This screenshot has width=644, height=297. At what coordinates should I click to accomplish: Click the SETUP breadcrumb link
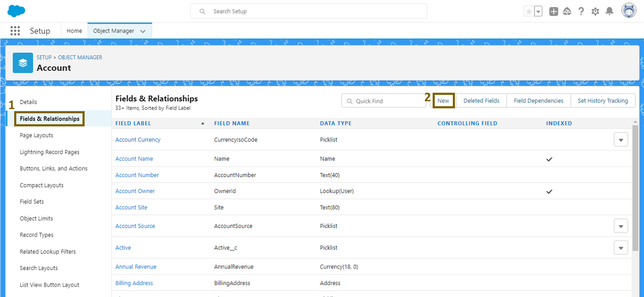pos(44,57)
